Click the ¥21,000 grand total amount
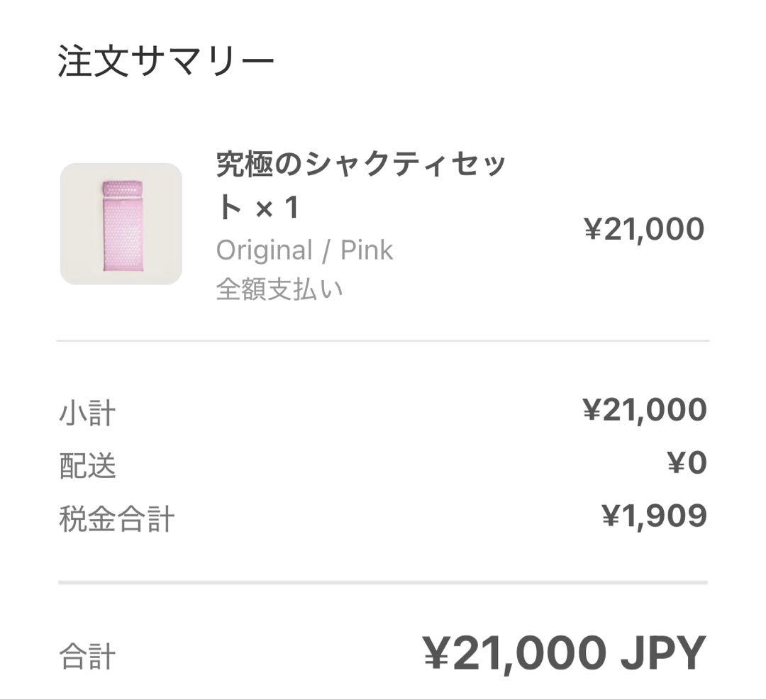766x700 pixels. click(x=515, y=653)
